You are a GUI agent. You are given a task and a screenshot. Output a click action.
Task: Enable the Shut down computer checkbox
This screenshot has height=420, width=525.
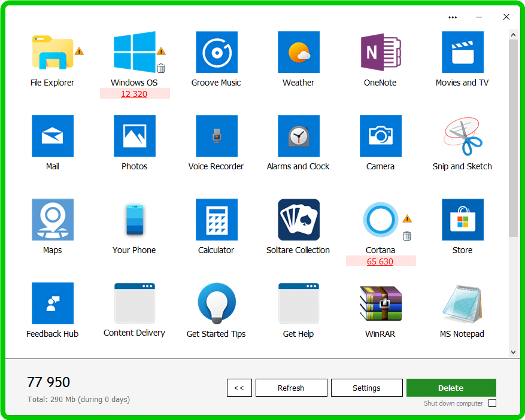[x=492, y=403]
